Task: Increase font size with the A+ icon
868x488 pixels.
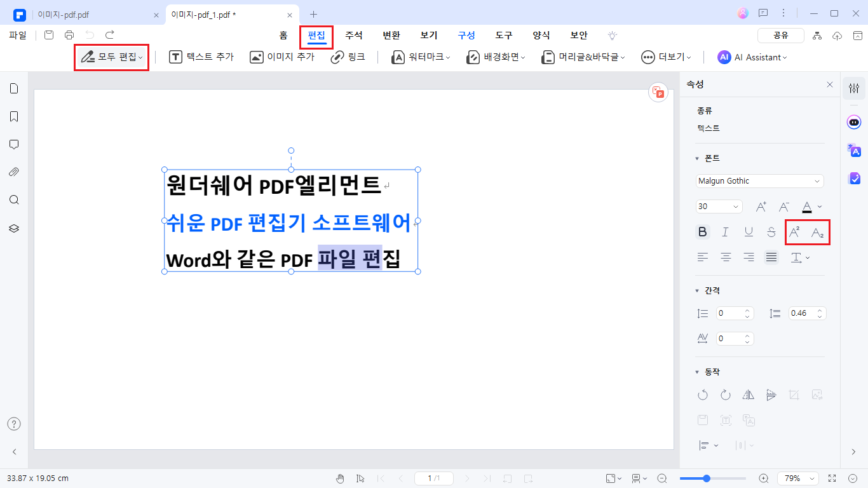Action: 761,207
